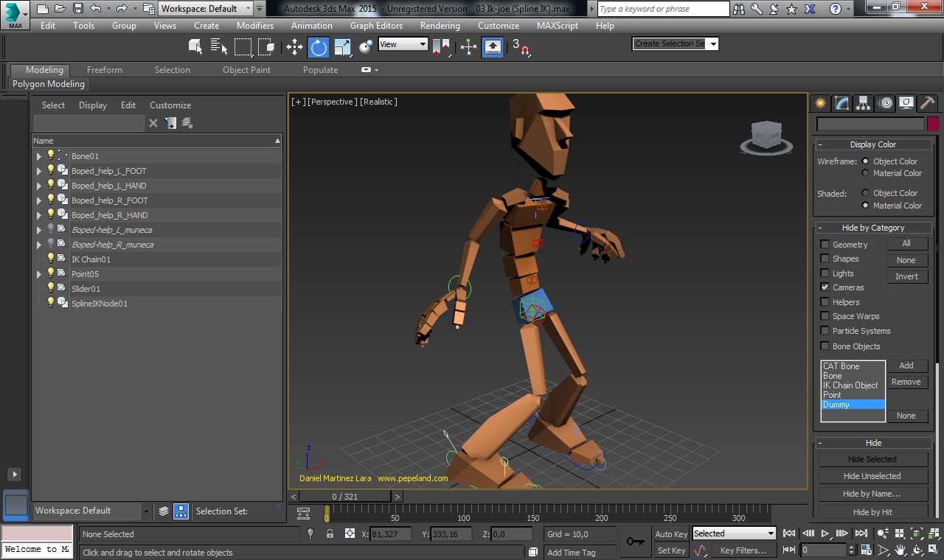Select the Select Object arrow tool
The width and height of the screenshot is (944, 560).
coord(195,47)
